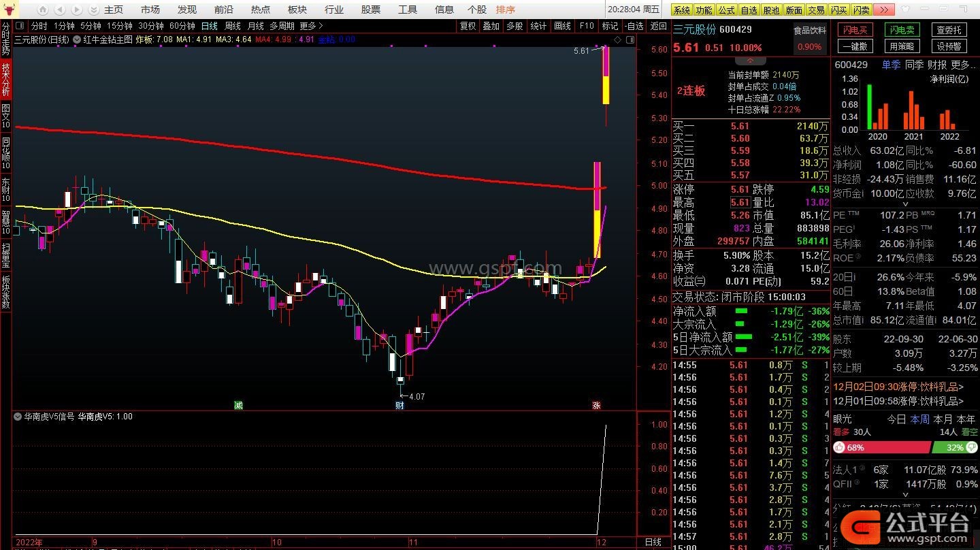Open 更多.. in the financial chart header
The height and width of the screenshot is (550, 980).
963,65
